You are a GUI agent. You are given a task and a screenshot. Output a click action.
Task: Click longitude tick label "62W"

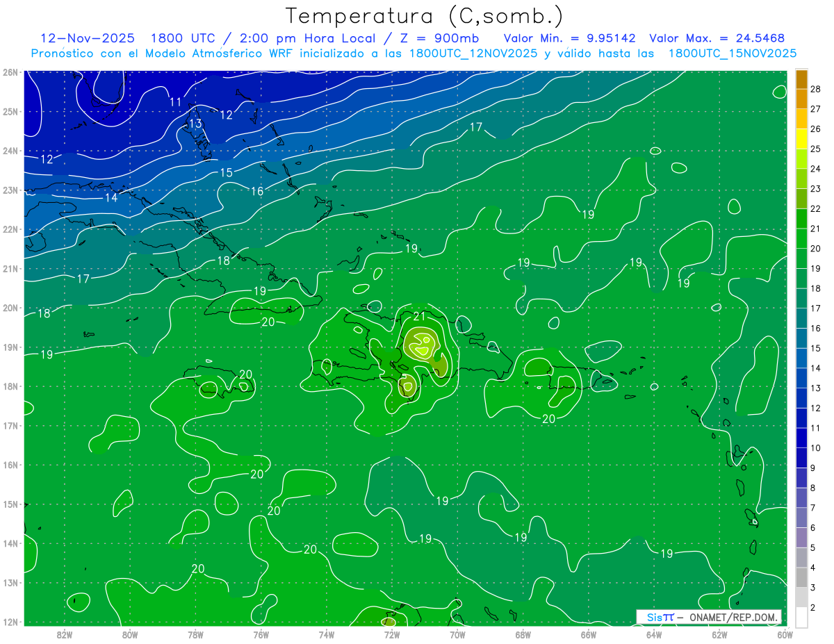click(719, 634)
